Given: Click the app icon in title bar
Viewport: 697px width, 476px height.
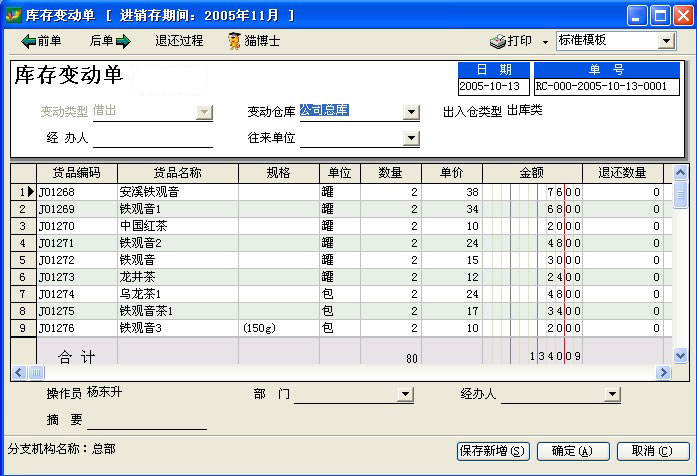Looking at the screenshot, I should pos(13,15).
